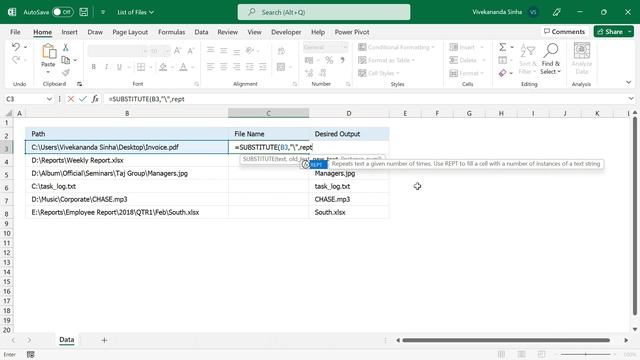The width and height of the screenshot is (640, 360).
Task: Toggle Italic formatting
Action: pyautogui.click(x=106, y=67)
